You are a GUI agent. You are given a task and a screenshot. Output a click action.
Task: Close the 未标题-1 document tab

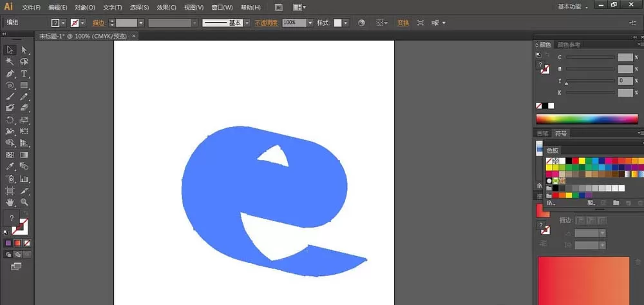click(x=133, y=36)
